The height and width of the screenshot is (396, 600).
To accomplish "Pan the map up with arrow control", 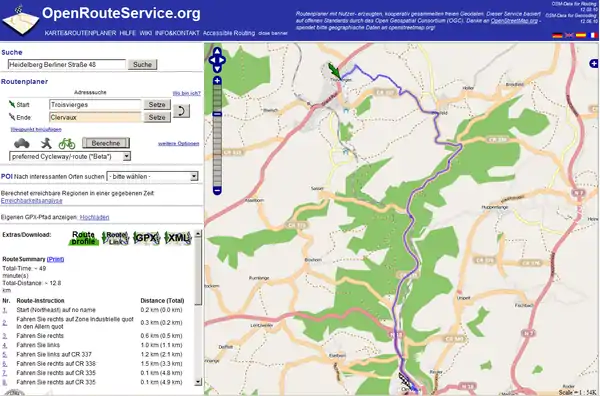I will point(217,51).
